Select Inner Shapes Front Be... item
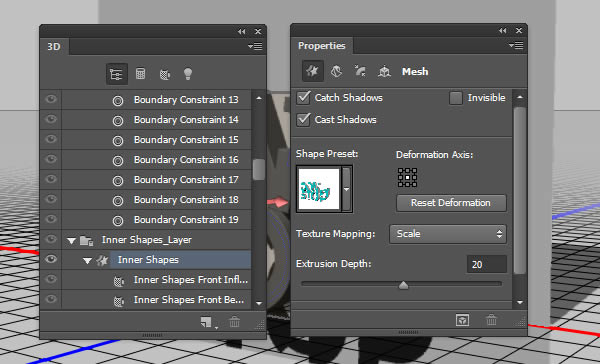600x364 pixels. point(157,300)
